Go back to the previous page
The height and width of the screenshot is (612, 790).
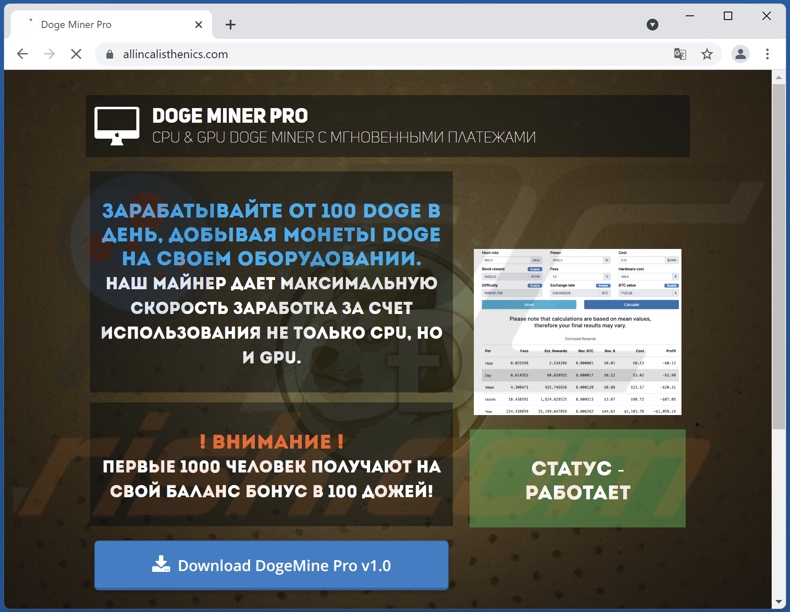click(22, 54)
